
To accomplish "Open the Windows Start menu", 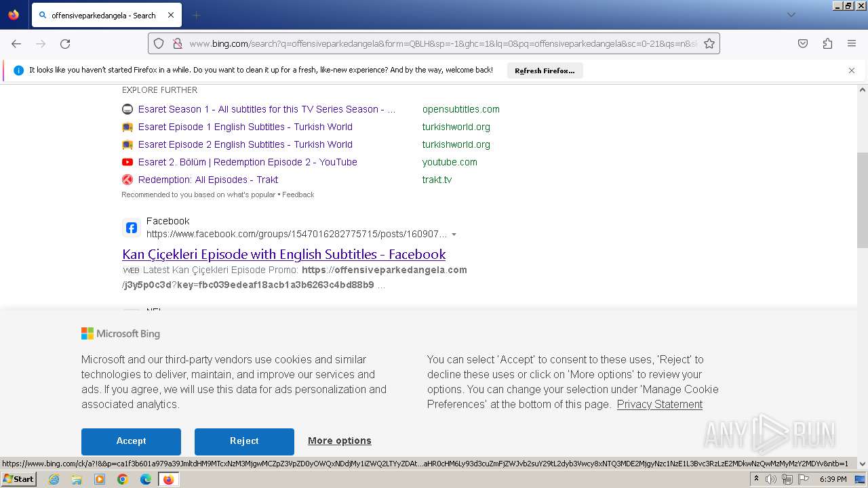I will point(18,479).
